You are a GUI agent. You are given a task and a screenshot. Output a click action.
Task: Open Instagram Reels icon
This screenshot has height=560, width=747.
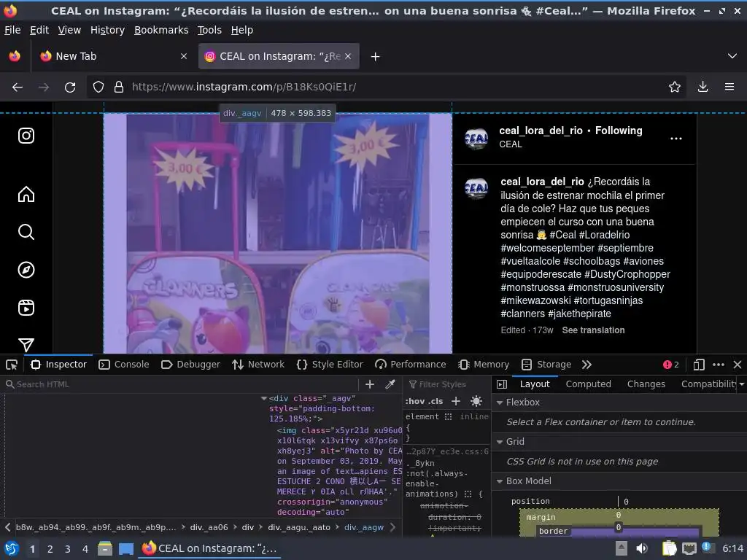[26, 308]
